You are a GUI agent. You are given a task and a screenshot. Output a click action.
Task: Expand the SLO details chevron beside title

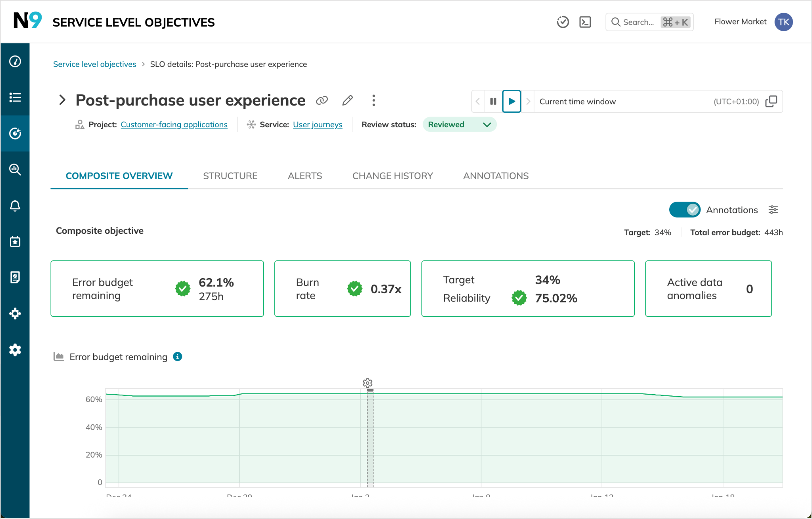pyautogui.click(x=62, y=100)
